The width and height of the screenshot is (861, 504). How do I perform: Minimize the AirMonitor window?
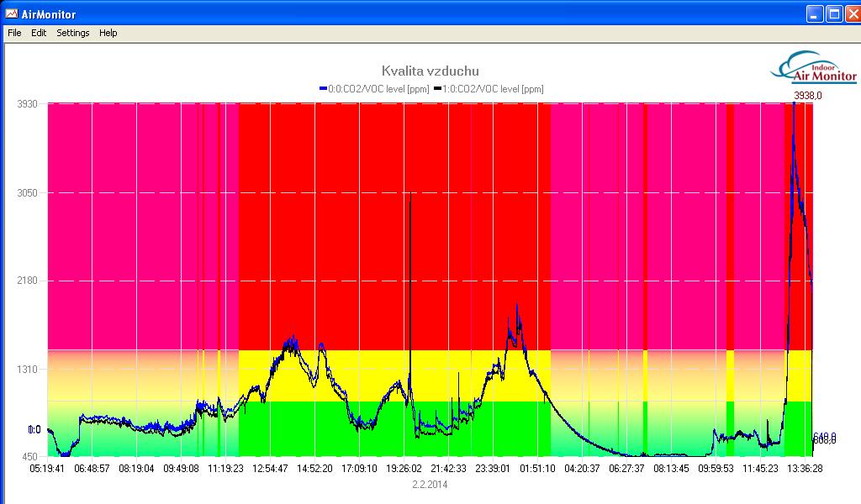[x=814, y=13]
